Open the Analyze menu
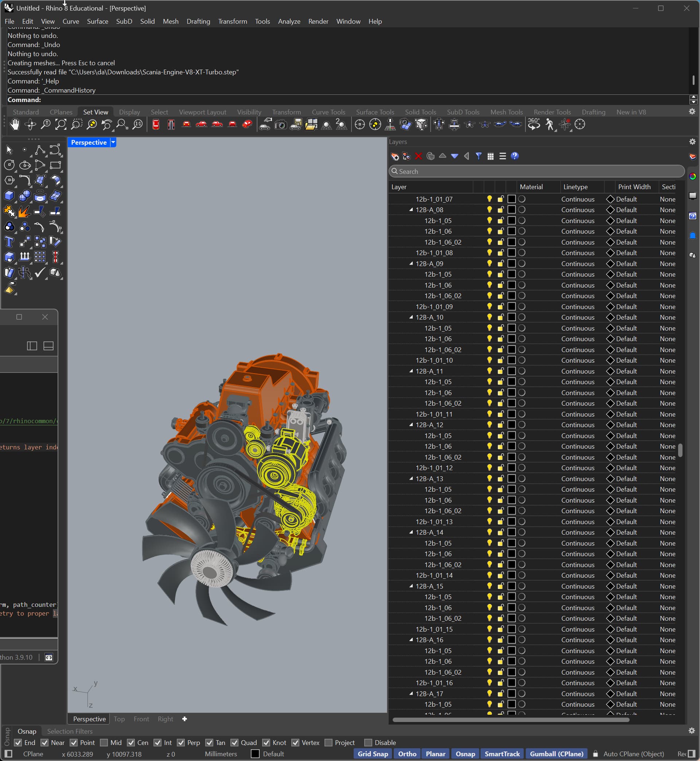The image size is (700, 761). [289, 22]
